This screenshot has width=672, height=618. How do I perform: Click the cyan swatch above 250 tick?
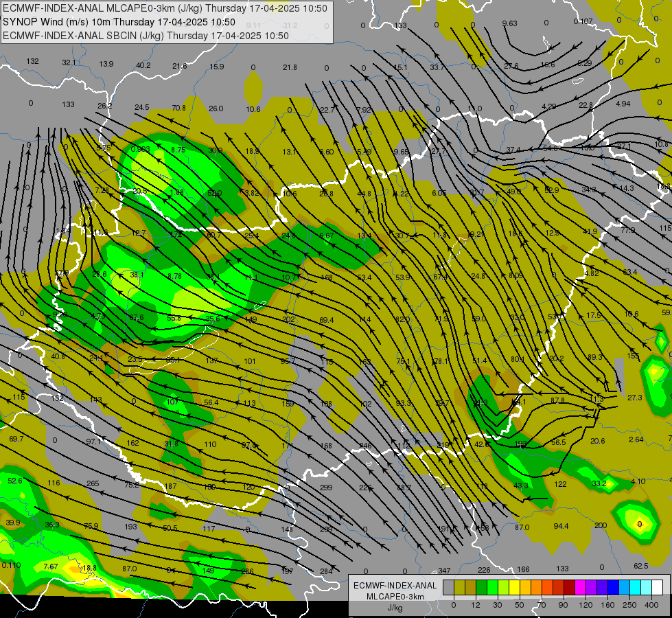636,587
